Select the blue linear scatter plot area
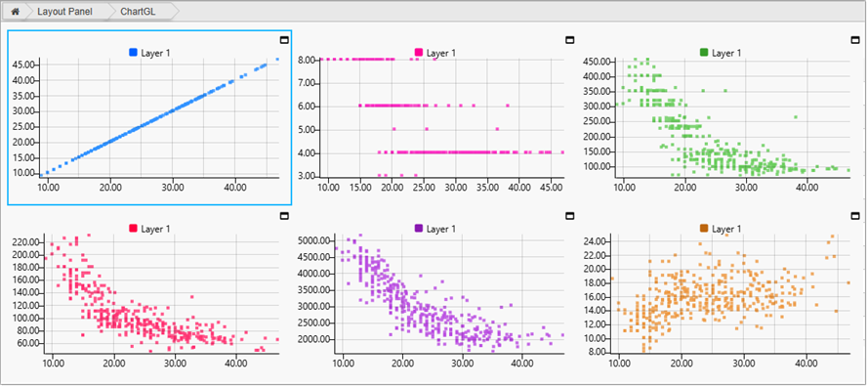 [159, 118]
